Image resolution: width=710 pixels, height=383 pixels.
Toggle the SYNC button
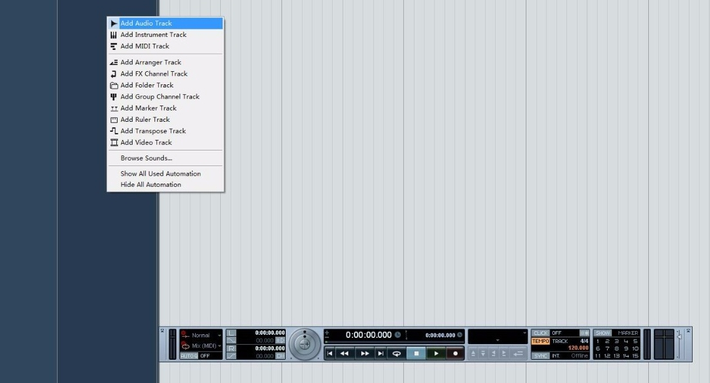click(541, 356)
